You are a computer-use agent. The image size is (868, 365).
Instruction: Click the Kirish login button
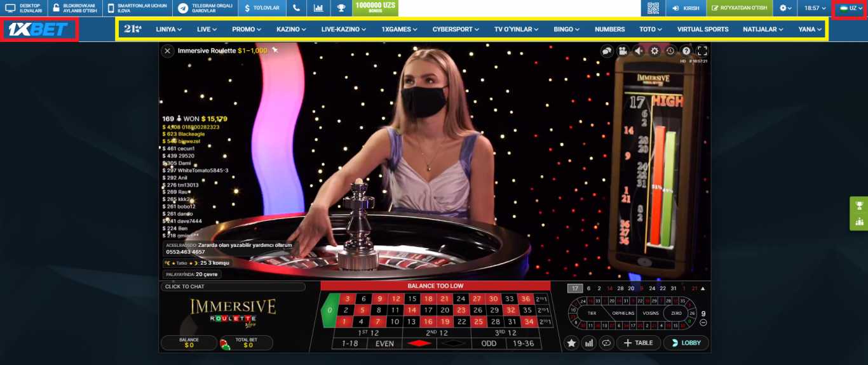click(x=685, y=8)
